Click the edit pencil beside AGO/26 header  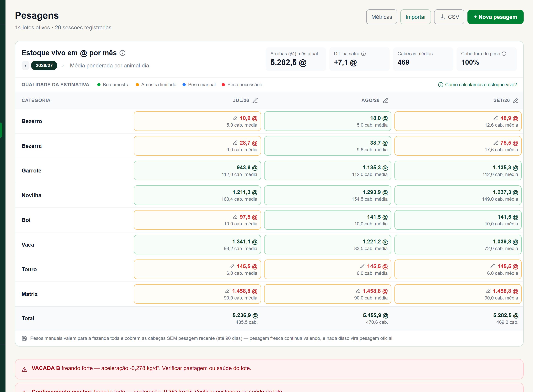click(x=385, y=100)
